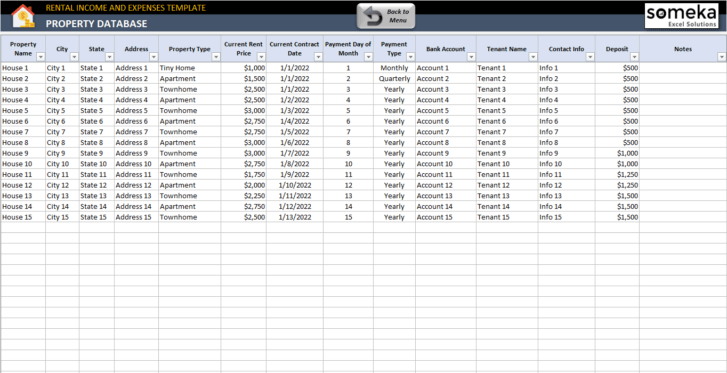Go back using Back to Menu button
The image size is (727, 373).
click(x=386, y=16)
